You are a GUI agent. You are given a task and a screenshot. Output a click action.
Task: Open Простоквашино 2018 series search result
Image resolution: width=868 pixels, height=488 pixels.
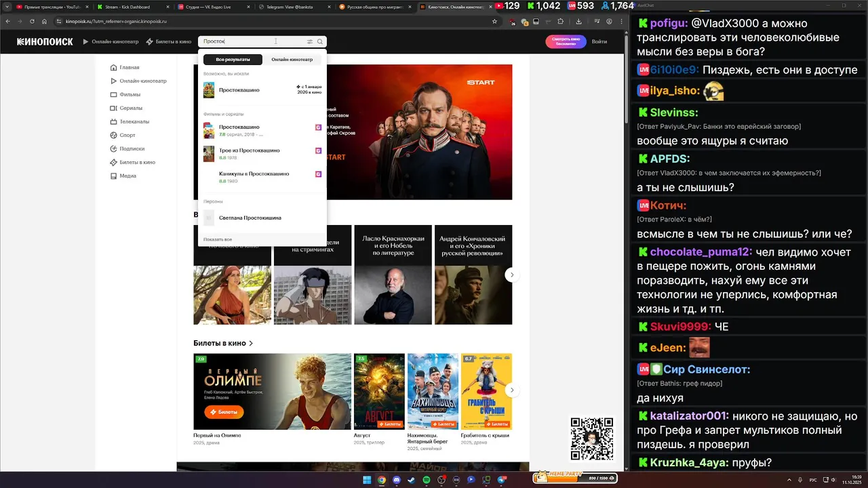[262, 130]
